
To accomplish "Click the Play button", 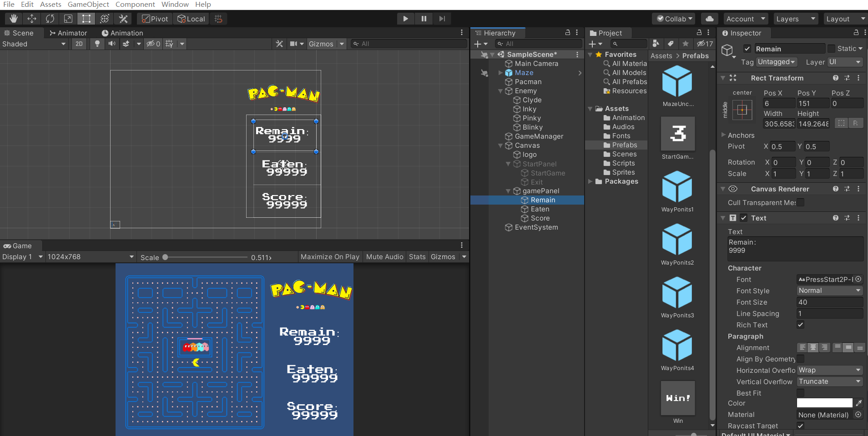I will [405, 19].
